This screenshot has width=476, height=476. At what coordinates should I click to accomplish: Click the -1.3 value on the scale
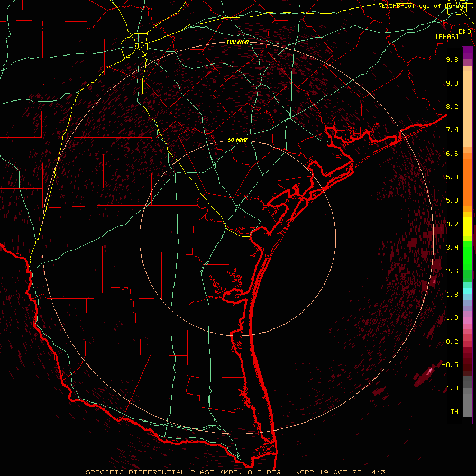click(x=450, y=388)
